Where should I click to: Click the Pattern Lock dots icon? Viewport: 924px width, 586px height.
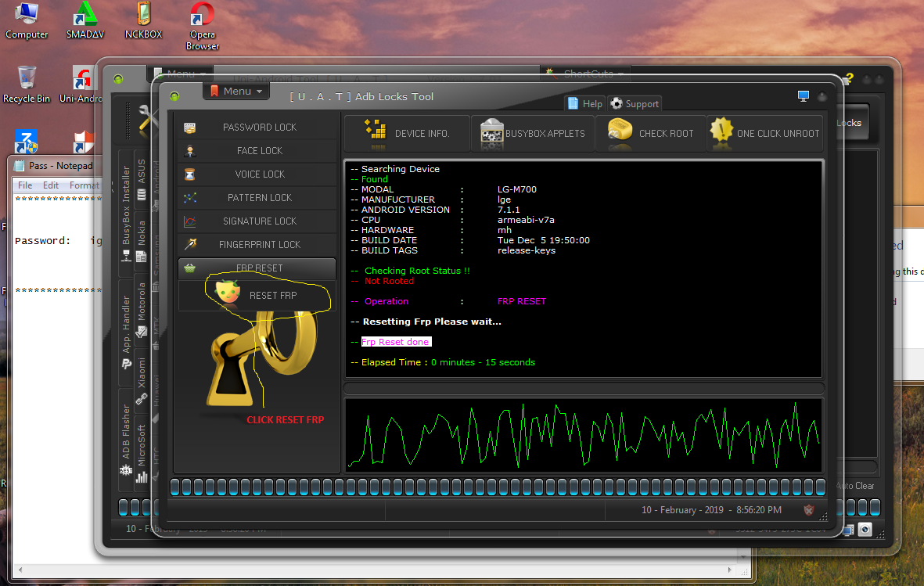pos(190,198)
